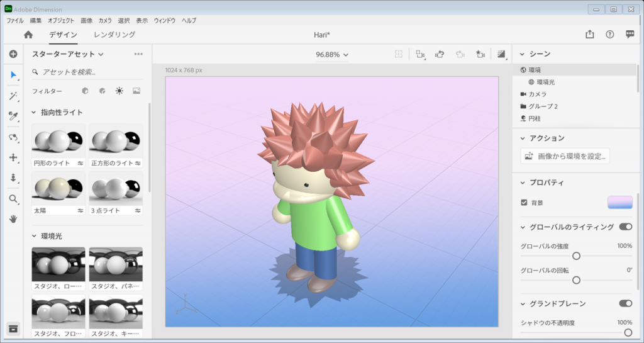Toggle the 背景 checkbox

[524, 203]
